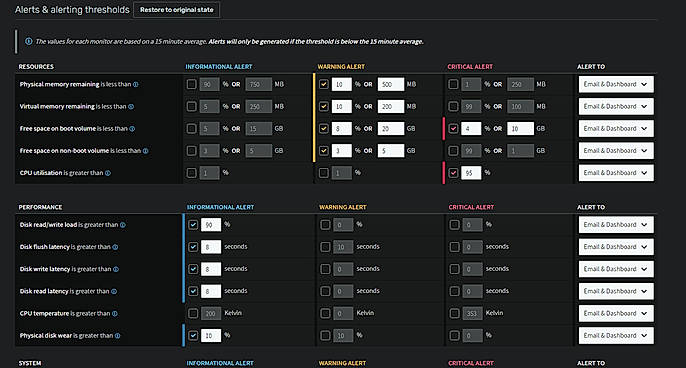Open Alert To dropdown for Disk flush latency
The image size is (686, 368).
point(616,247)
